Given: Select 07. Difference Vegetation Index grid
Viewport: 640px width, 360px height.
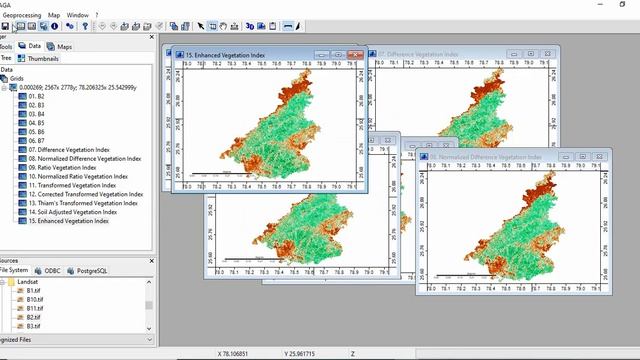Looking at the screenshot, I should pyautogui.click(x=64, y=150).
